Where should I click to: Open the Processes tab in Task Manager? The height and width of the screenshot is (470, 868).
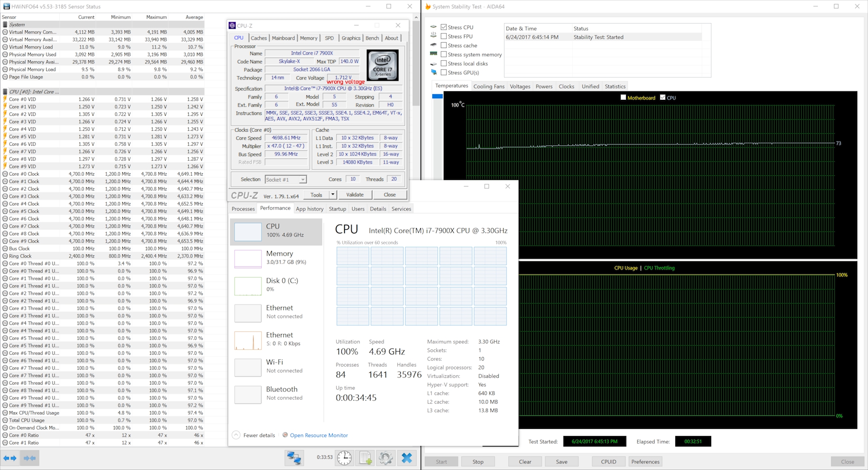click(x=243, y=209)
